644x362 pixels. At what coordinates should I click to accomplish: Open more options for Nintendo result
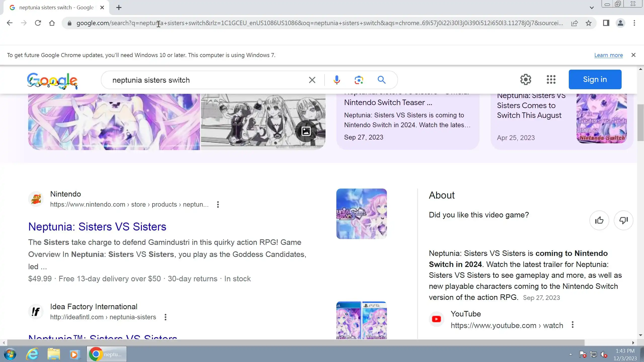pos(218,204)
